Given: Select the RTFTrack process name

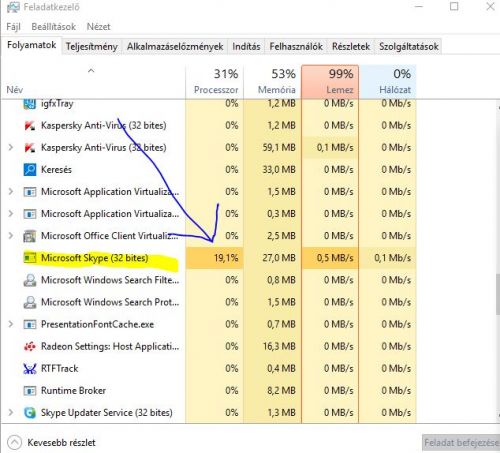Looking at the screenshot, I should (60, 369).
